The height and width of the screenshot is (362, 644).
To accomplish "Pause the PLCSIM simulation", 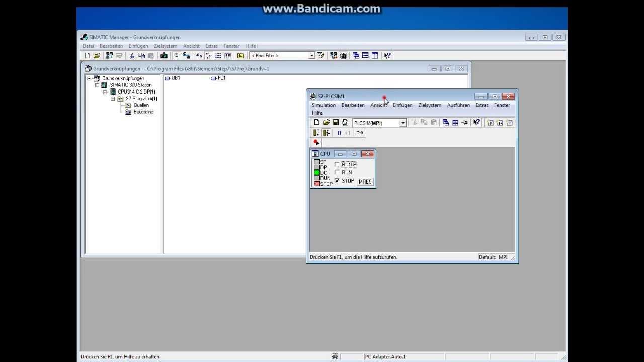I will tap(339, 133).
